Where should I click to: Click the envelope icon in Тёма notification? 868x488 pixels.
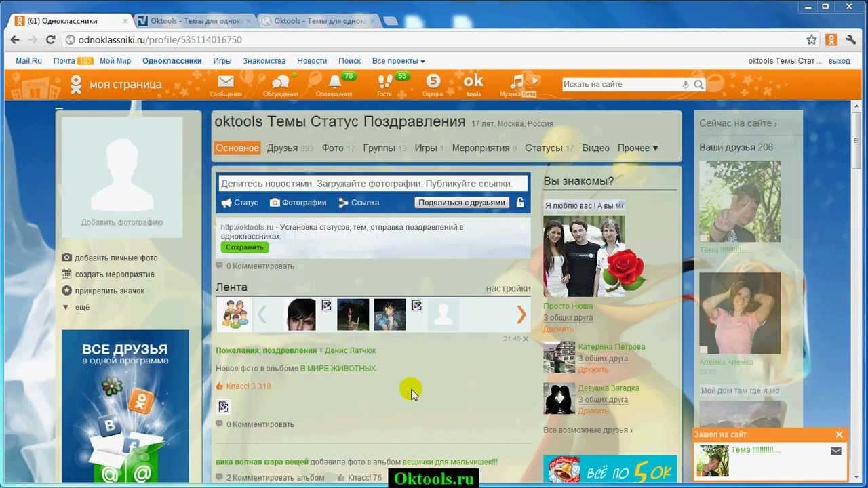pos(836,451)
